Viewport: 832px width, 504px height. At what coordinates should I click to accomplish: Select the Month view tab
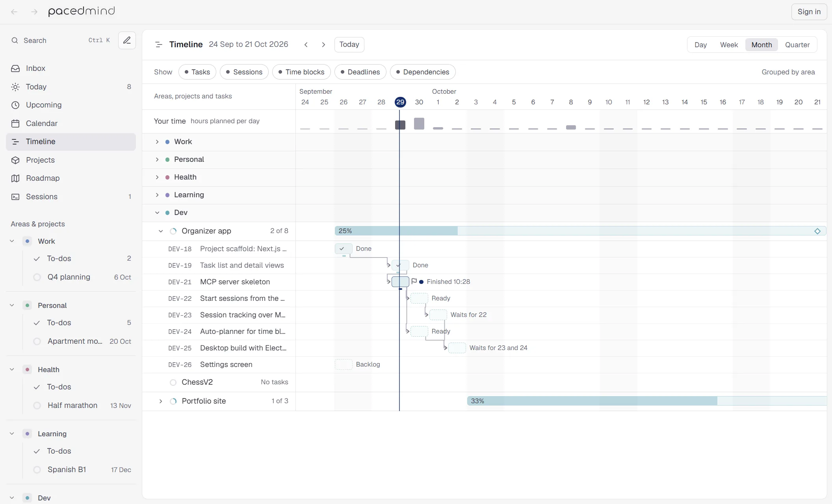761,45
